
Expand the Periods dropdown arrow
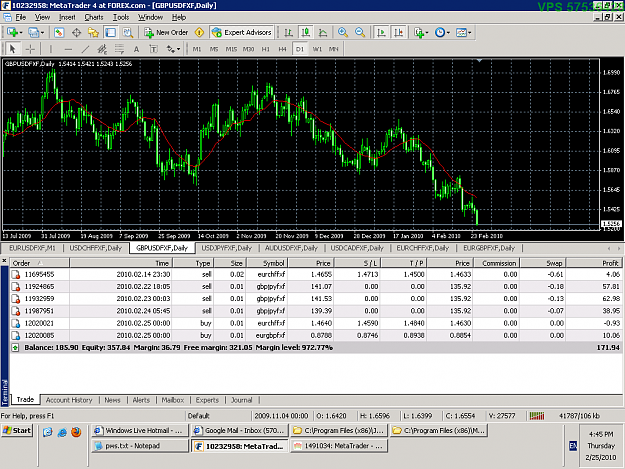pos(448,33)
